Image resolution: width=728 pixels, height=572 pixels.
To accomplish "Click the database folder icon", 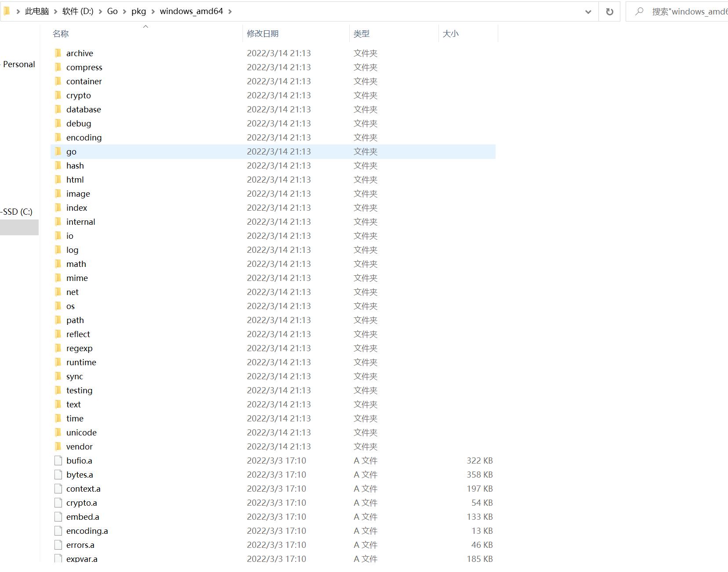I will point(58,109).
